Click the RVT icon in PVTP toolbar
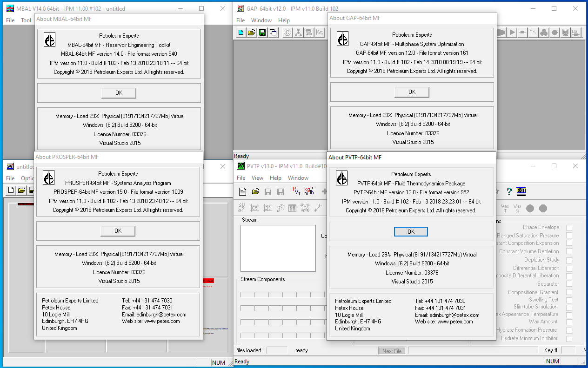Screen dimensions: 588x368 296,191
